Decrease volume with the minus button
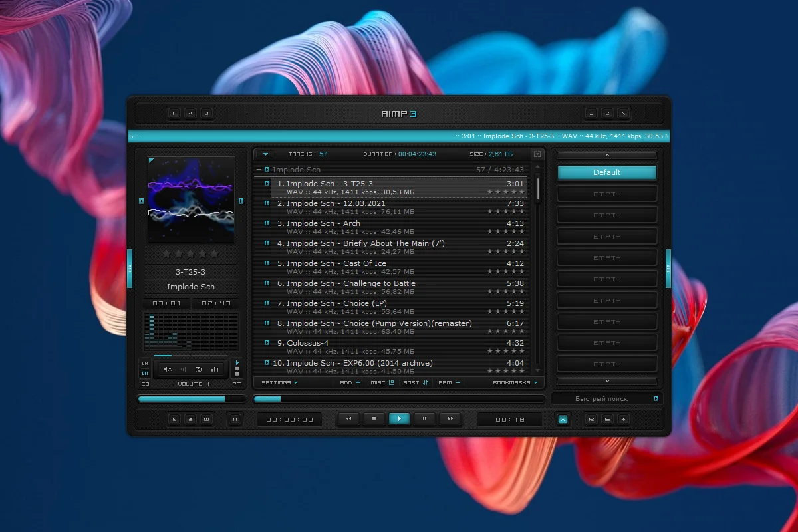798x532 pixels. tap(173, 384)
